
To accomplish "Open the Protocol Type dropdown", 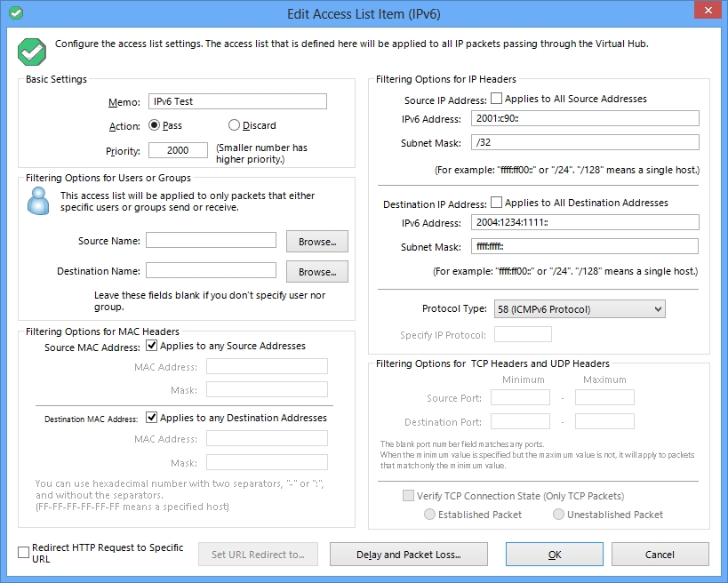I will pos(580,309).
